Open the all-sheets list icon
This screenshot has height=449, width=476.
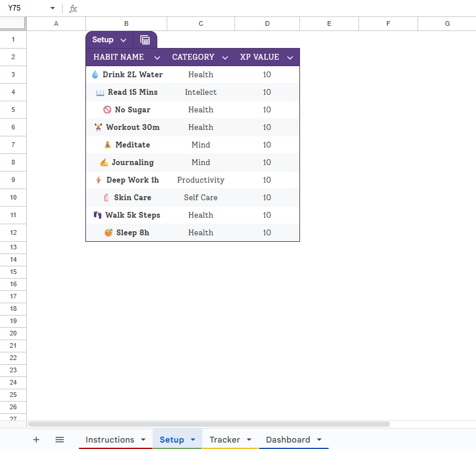pyautogui.click(x=59, y=440)
